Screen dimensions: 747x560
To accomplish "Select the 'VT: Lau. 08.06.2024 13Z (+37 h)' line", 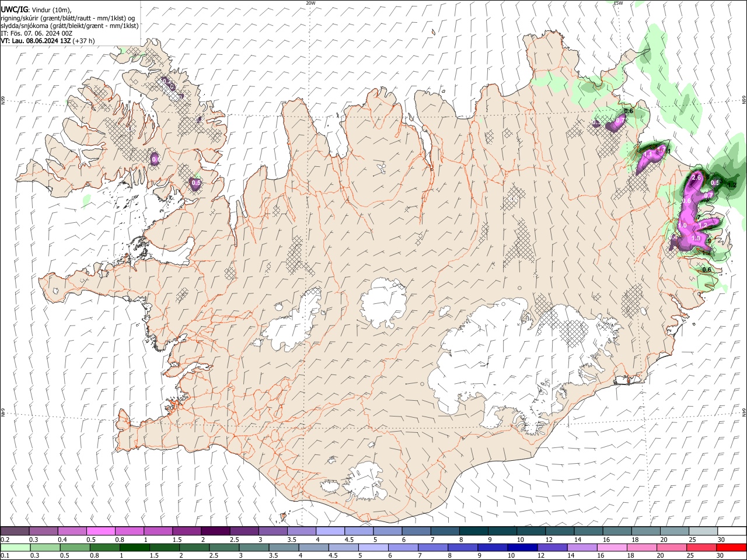I will click(48, 41).
